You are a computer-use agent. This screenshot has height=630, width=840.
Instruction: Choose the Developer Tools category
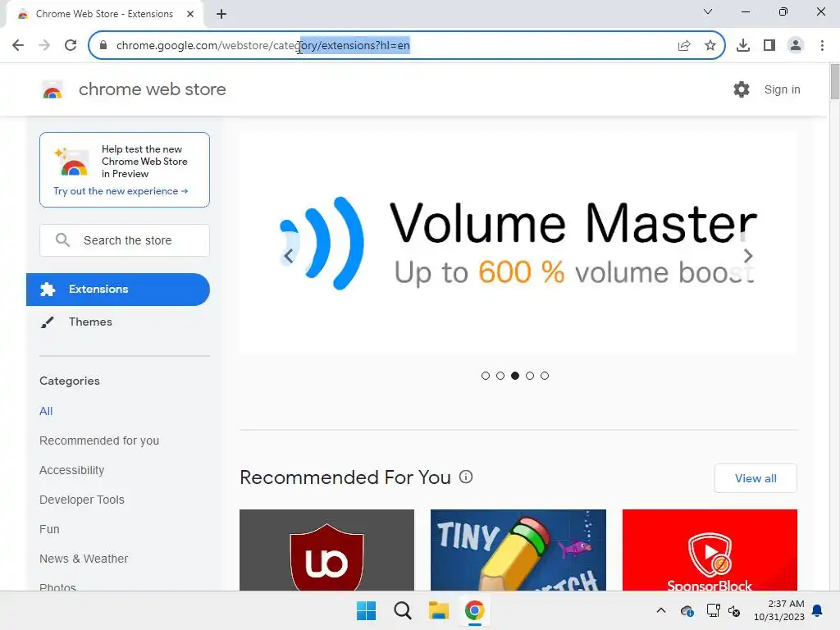82,500
